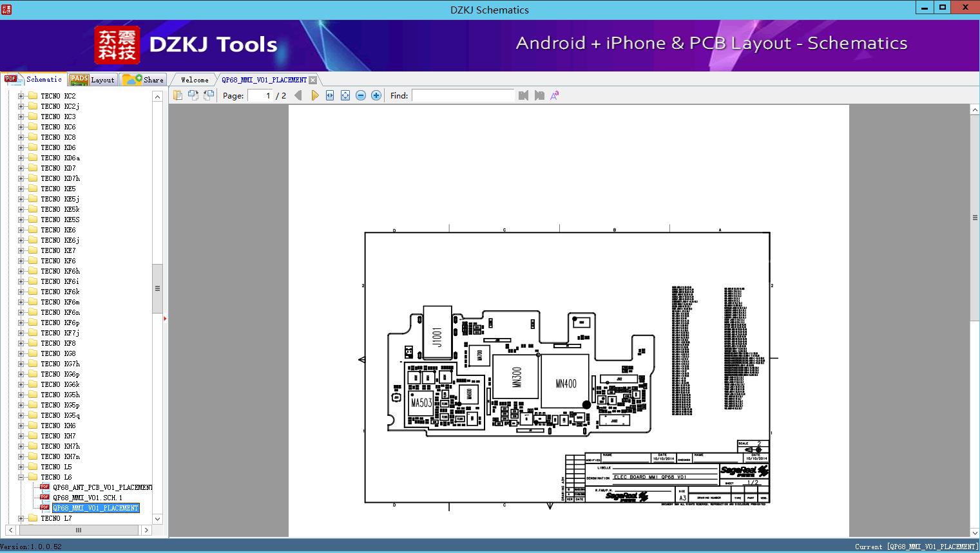Zoom in with the plus icon
Viewport: 980px width, 553px height.
376,95
